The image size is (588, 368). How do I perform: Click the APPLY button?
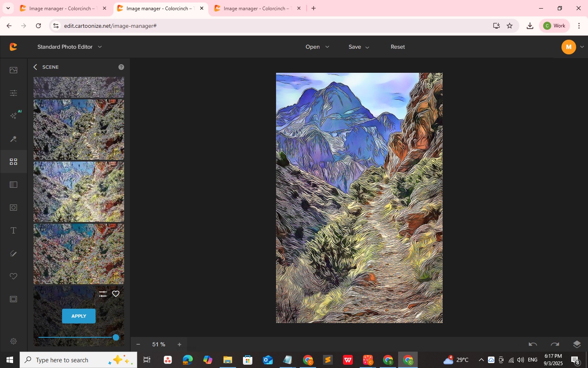pyautogui.click(x=79, y=316)
